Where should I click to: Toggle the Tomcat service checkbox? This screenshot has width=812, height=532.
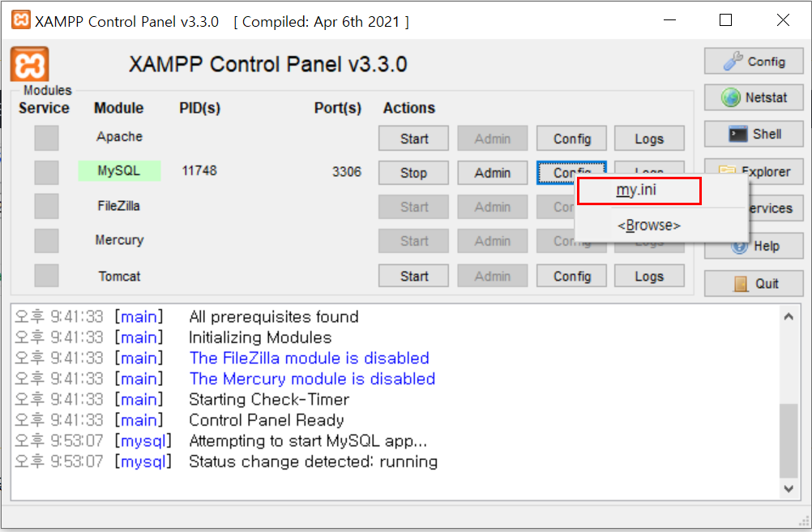(46, 276)
